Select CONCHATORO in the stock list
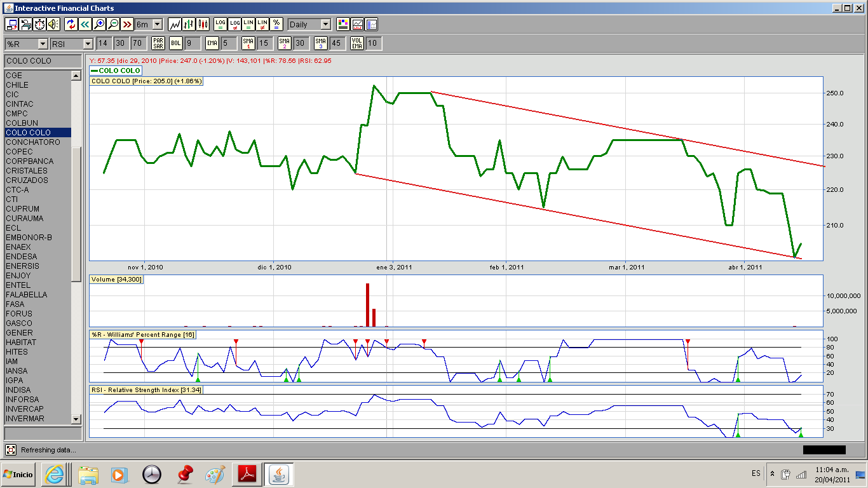The width and height of the screenshot is (868, 488). (33, 142)
